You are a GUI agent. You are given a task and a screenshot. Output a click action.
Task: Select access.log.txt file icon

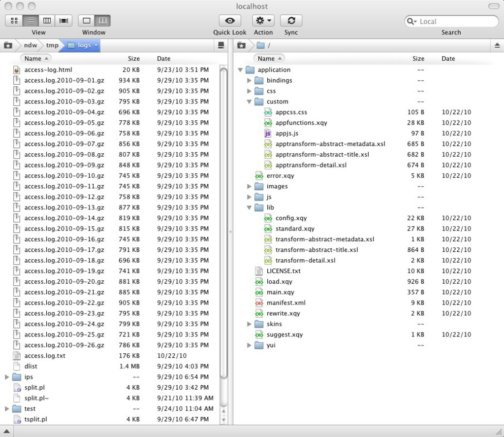[x=17, y=356]
